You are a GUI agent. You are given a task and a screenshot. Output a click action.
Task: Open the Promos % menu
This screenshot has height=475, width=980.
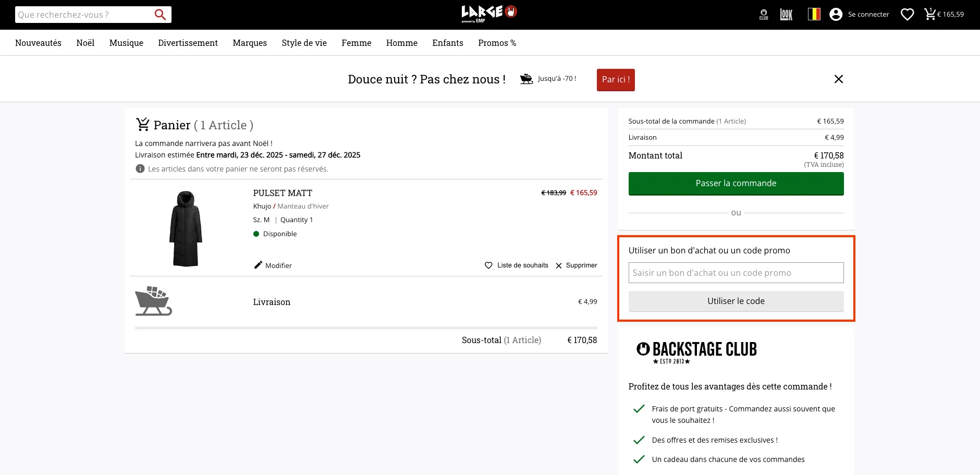497,43
